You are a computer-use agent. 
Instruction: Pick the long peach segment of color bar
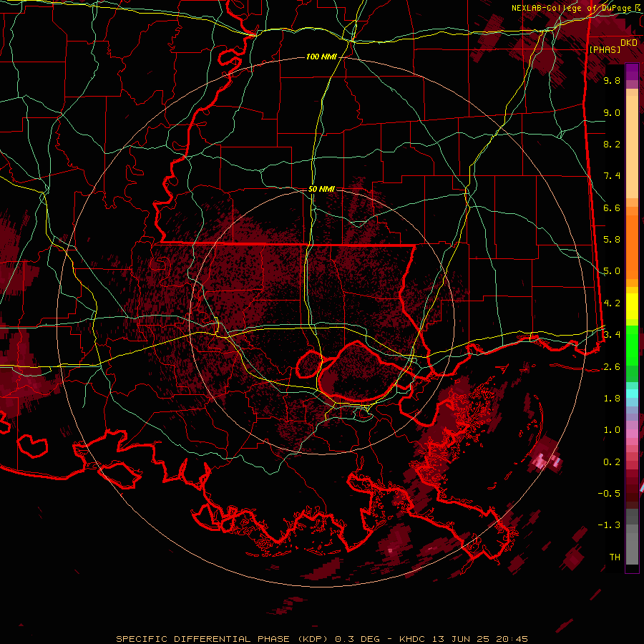(632, 147)
